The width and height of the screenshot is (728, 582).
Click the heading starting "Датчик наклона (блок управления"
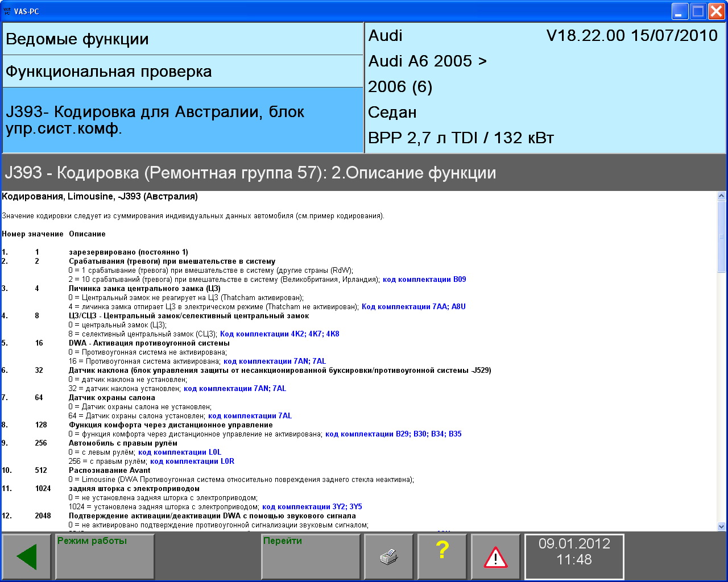coord(280,371)
